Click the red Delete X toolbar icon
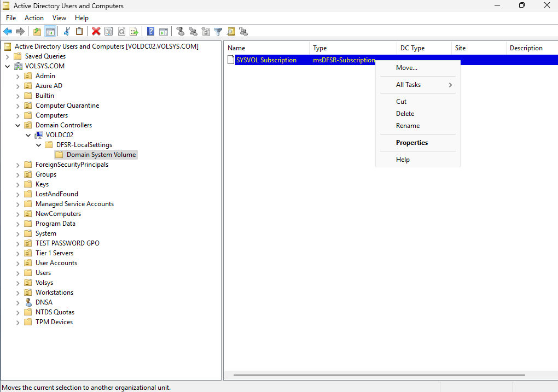 pyautogui.click(x=96, y=32)
